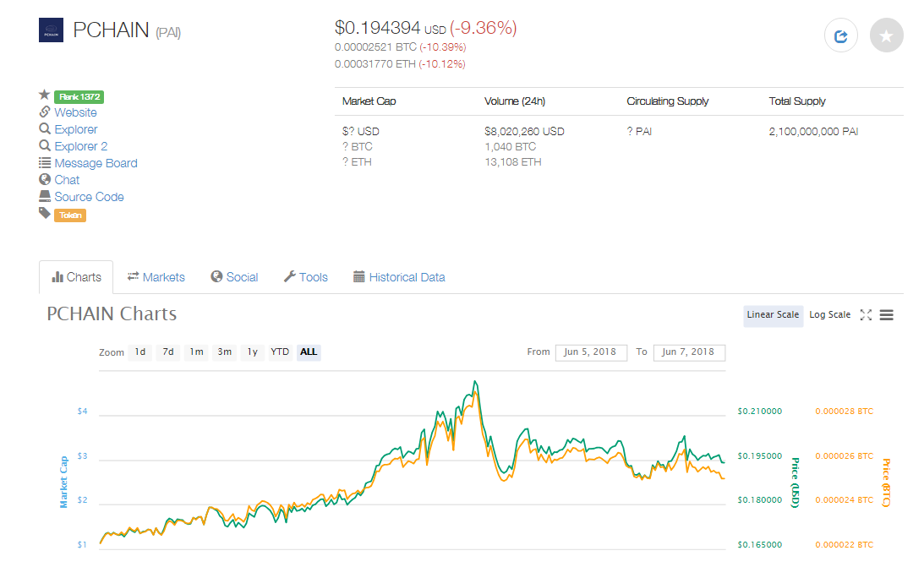The image size is (924, 567).
Task: Click the 0.00031770 ETH price line
Action: (400, 63)
